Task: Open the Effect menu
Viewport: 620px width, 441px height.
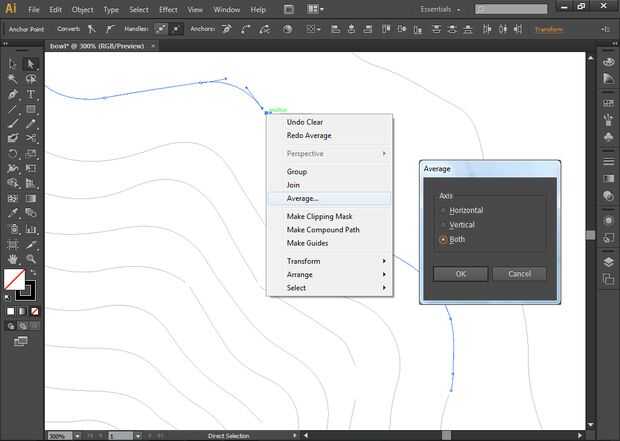Action: [x=168, y=9]
